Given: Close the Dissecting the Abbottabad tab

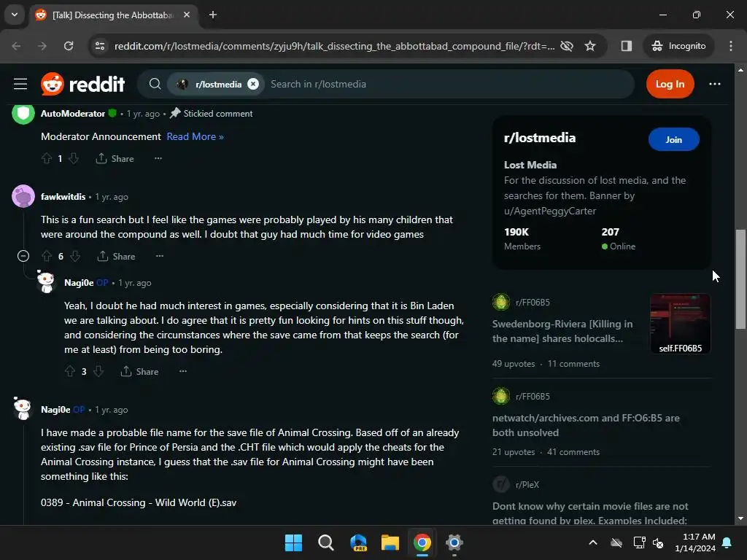Looking at the screenshot, I should pos(187,15).
